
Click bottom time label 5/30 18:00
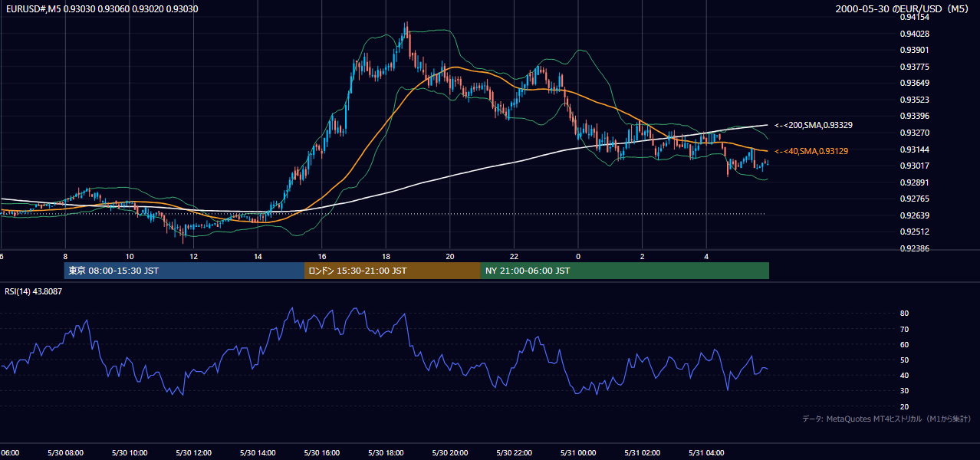[x=385, y=452]
